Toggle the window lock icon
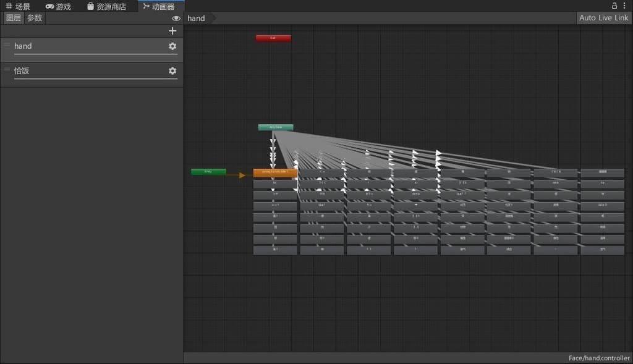633x364 pixels. click(x=614, y=6)
